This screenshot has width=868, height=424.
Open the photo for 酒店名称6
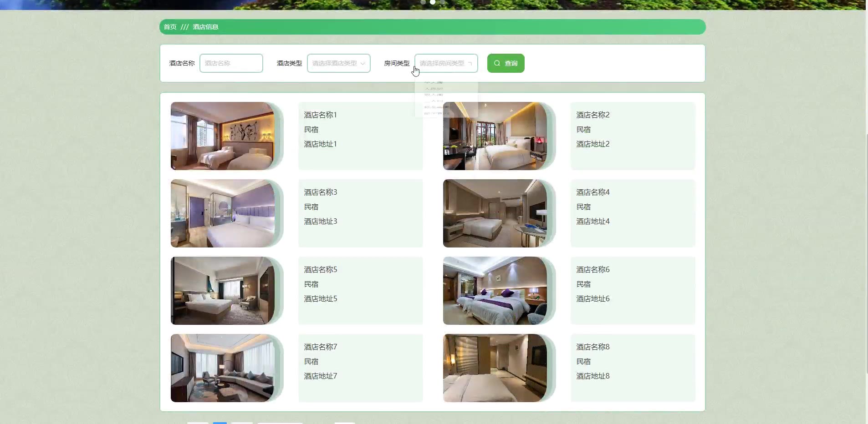click(495, 291)
